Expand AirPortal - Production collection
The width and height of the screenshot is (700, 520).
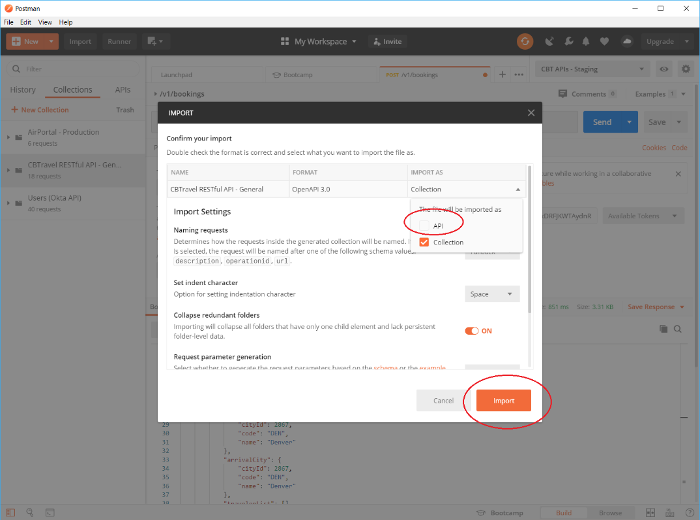tap(8, 137)
